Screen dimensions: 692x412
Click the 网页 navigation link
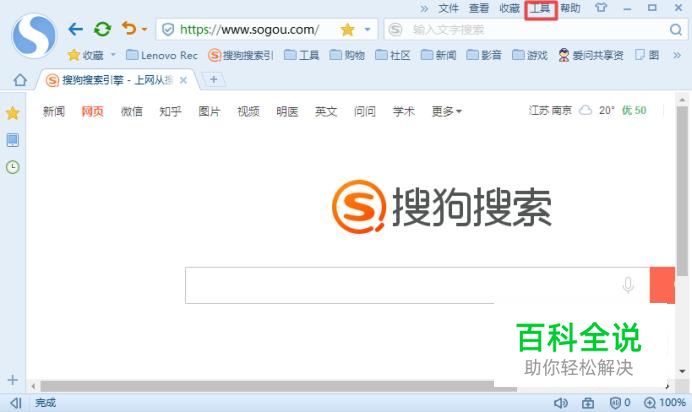(93, 111)
